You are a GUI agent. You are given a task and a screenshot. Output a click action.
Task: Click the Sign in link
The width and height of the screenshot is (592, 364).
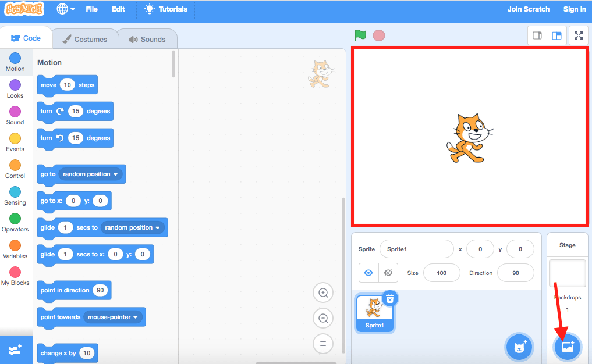(575, 9)
